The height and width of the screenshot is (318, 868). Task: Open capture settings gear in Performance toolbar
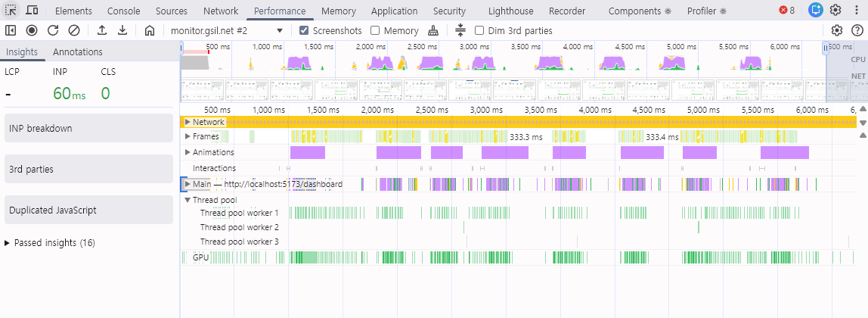(x=837, y=30)
